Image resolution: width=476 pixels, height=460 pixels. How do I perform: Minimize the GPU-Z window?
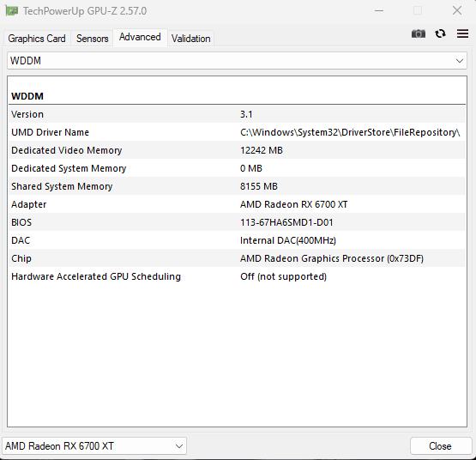tap(379, 11)
